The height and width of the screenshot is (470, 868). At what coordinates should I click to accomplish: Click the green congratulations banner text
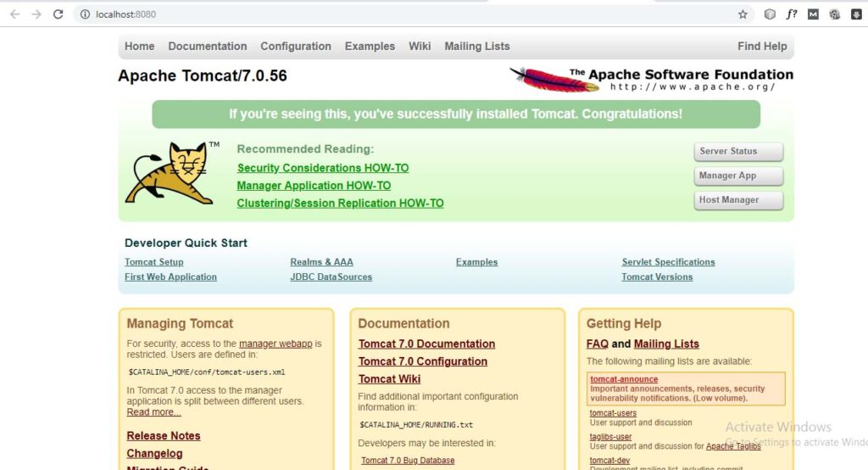[x=455, y=115]
